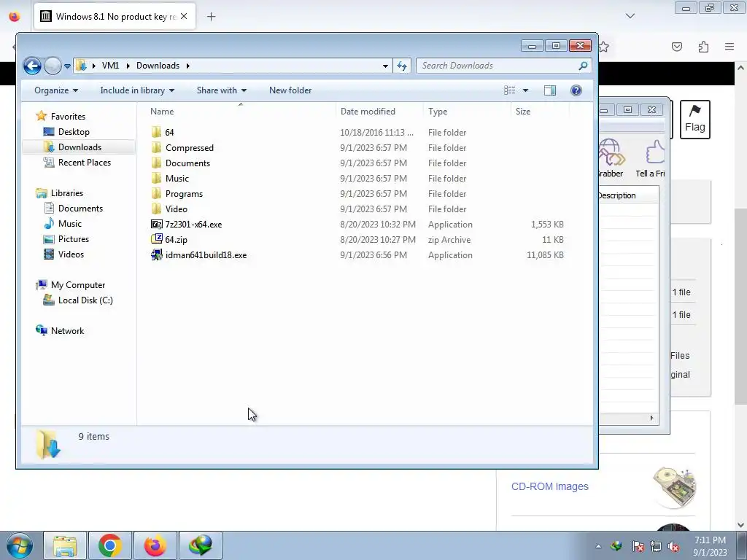This screenshot has width=747, height=560.
Task: Open the Organize menu
Action: pos(56,90)
